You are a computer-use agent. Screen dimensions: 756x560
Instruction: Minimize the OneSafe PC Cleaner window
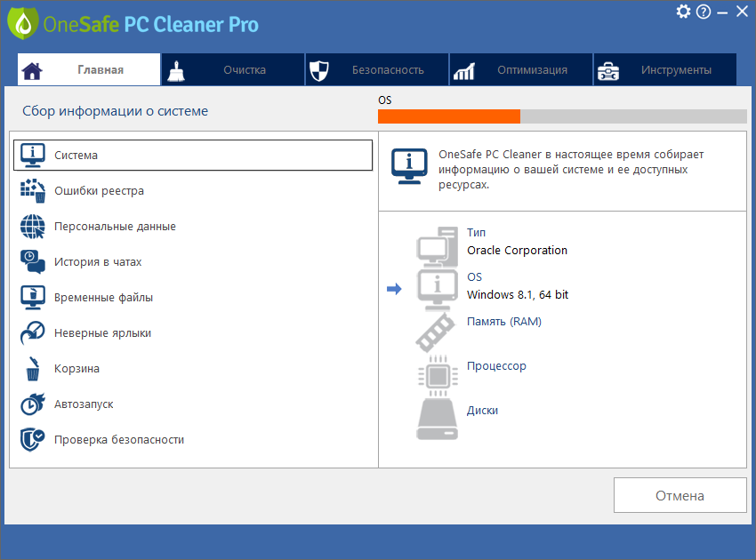(x=722, y=12)
